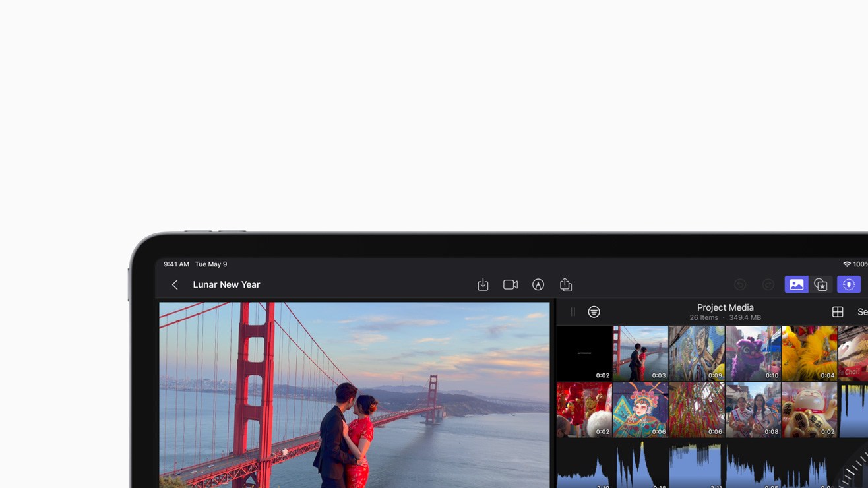This screenshot has height=488, width=868.
Task: Click the browser panel resize handle
Action: (573, 312)
